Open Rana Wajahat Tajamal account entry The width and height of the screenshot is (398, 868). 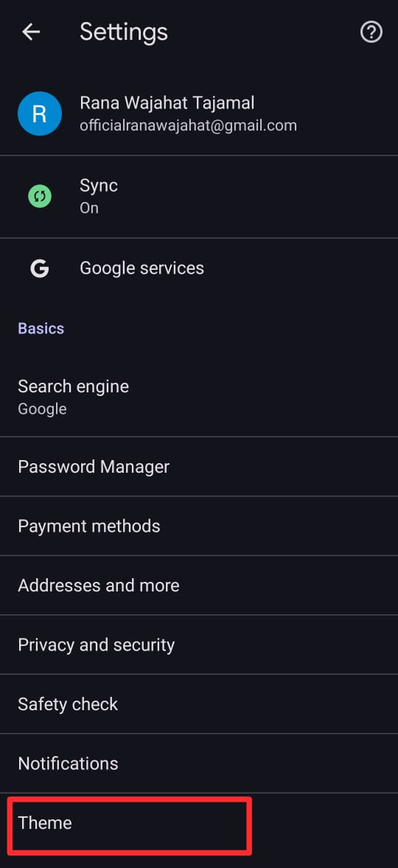click(199, 114)
